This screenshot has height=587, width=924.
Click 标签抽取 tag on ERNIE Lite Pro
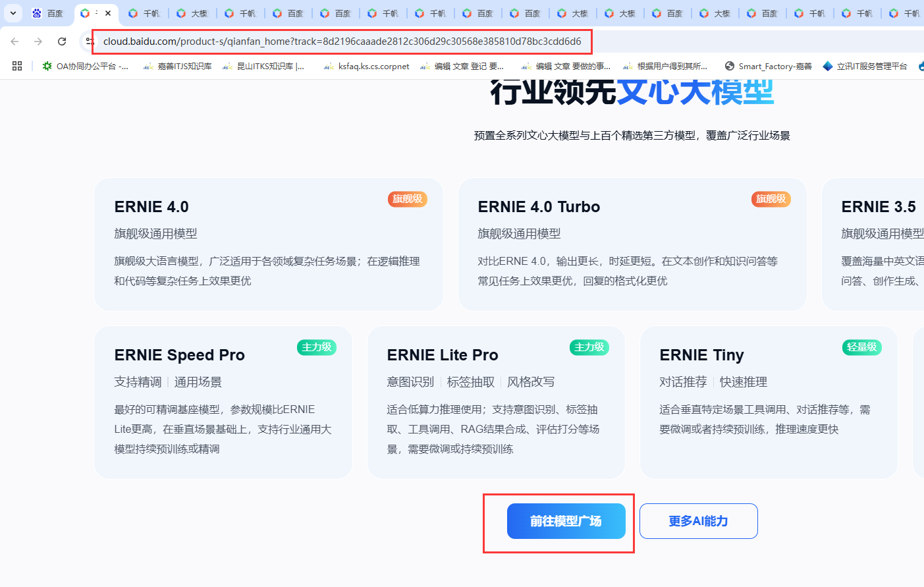pyautogui.click(x=471, y=382)
